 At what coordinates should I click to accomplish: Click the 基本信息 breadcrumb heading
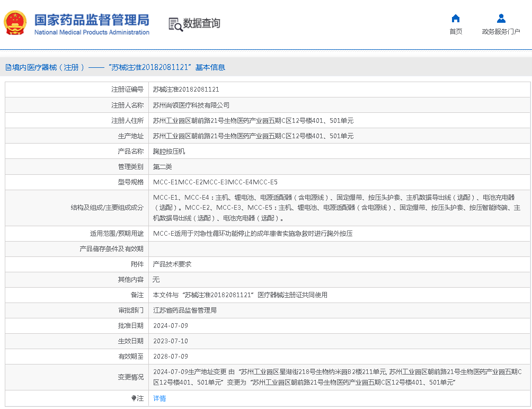pos(210,67)
